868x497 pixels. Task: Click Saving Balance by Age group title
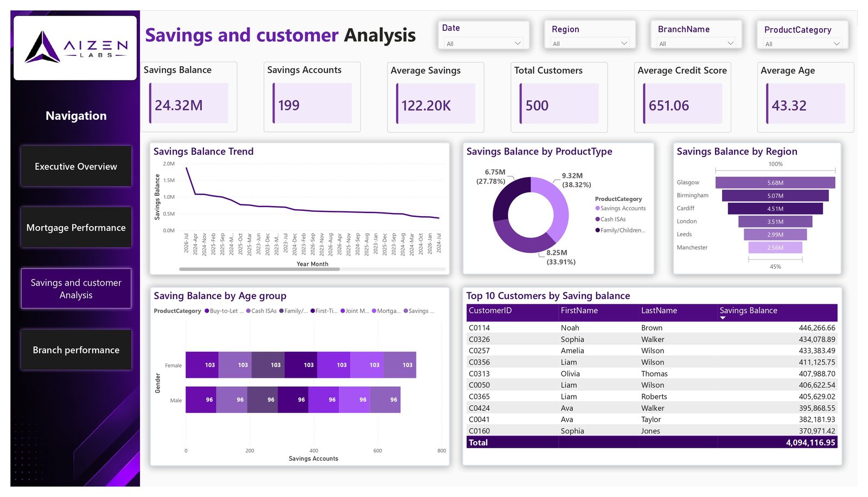coord(220,296)
